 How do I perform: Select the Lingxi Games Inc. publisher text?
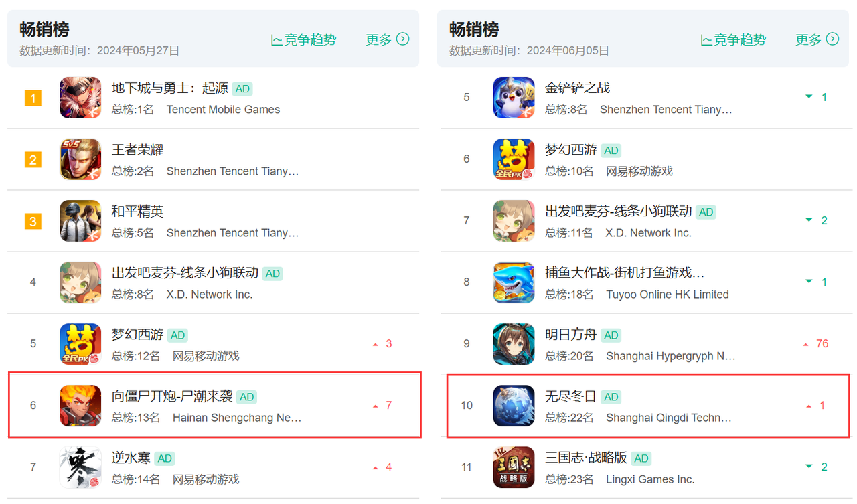click(650, 479)
